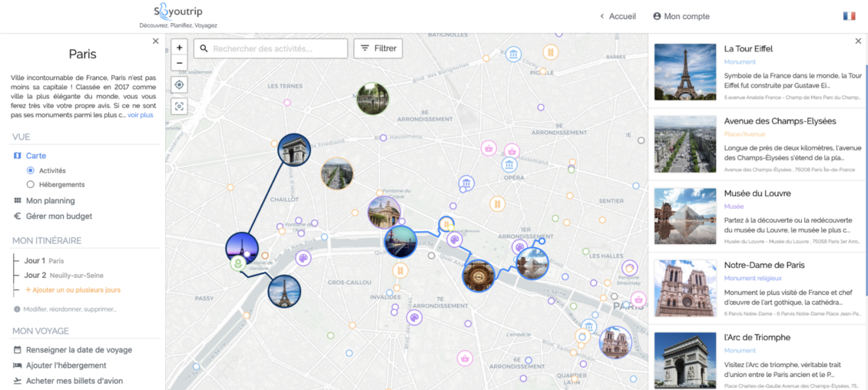868x390 pixels.
Task: Click the map zoom out minus button
Action: coord(180,63)
